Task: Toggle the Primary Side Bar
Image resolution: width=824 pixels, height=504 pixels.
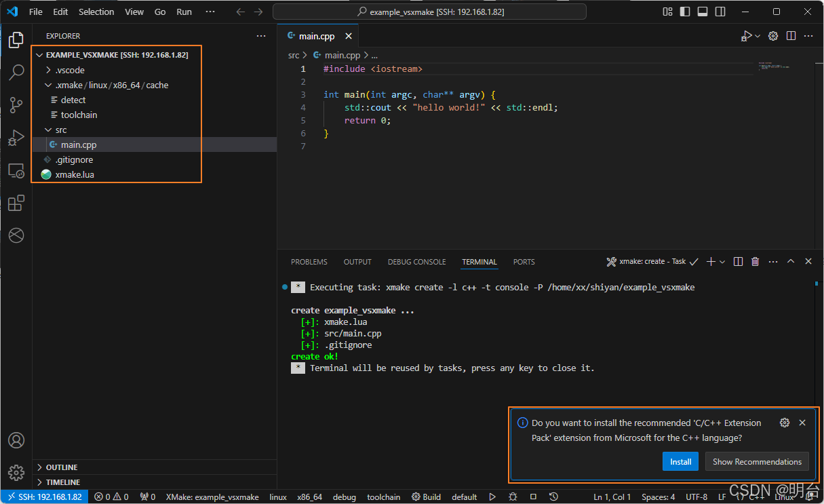Action: 685,12
